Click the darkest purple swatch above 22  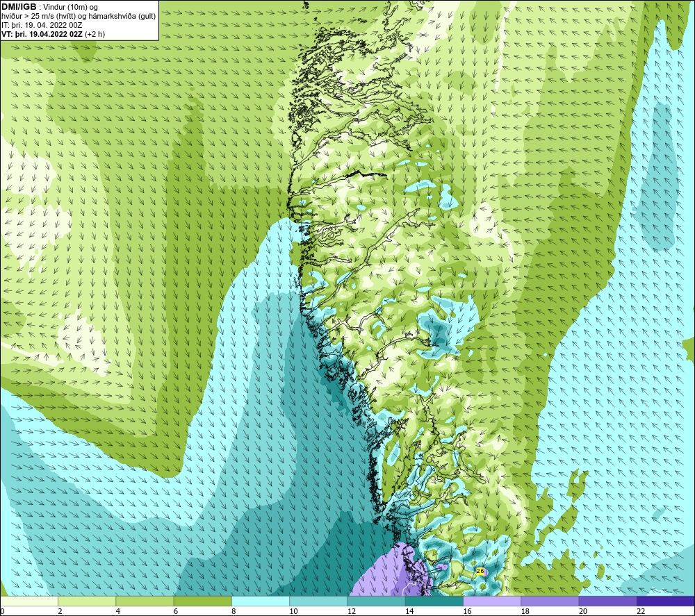pos(666,601)
